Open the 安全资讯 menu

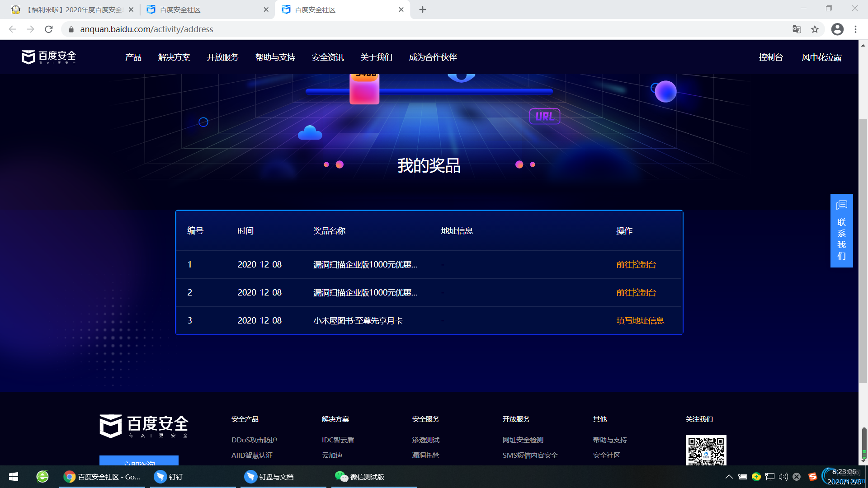coord(328,57)
